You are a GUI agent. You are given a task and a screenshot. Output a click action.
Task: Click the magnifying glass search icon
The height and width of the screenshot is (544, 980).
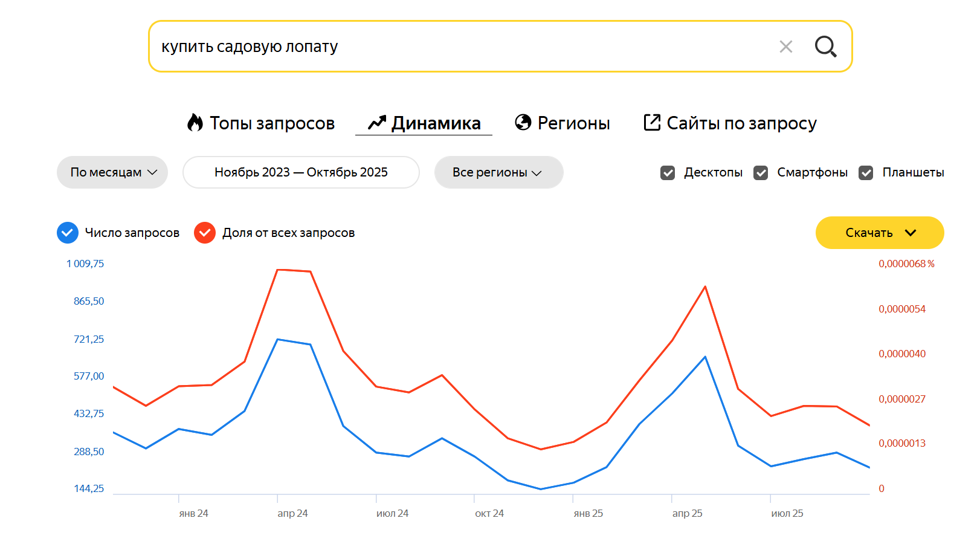coord(825,47)
